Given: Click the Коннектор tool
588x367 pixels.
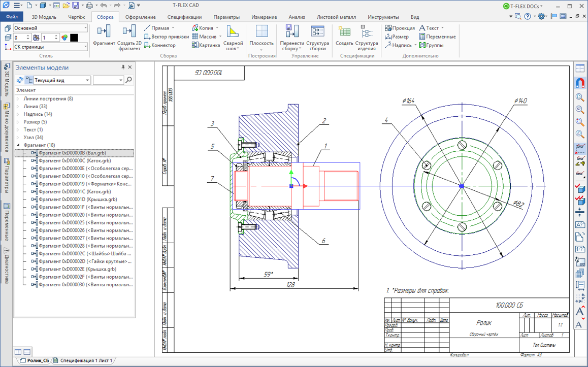Looking at the screenshot, I should [x=159, y=45].
